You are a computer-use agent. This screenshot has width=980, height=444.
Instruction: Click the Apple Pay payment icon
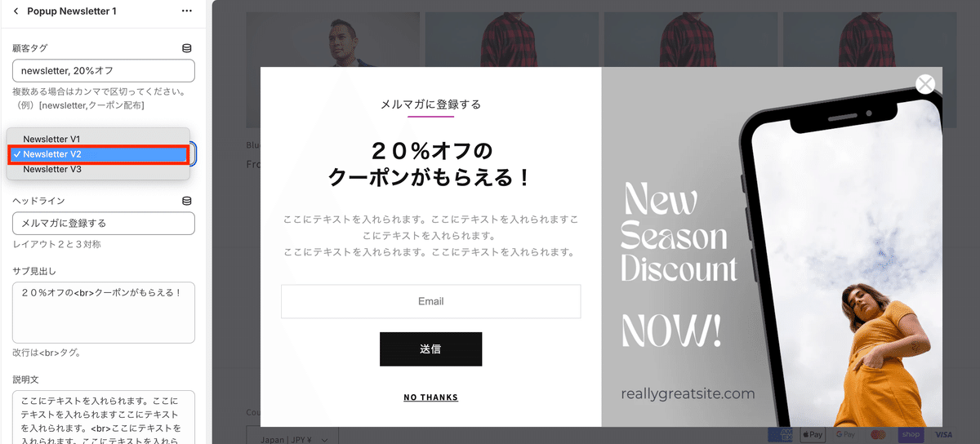[811, 434]
